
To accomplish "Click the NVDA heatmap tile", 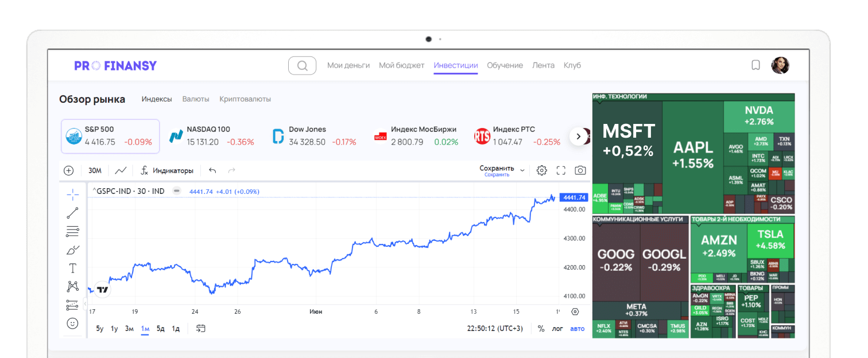I will click(x=759, y=116).
